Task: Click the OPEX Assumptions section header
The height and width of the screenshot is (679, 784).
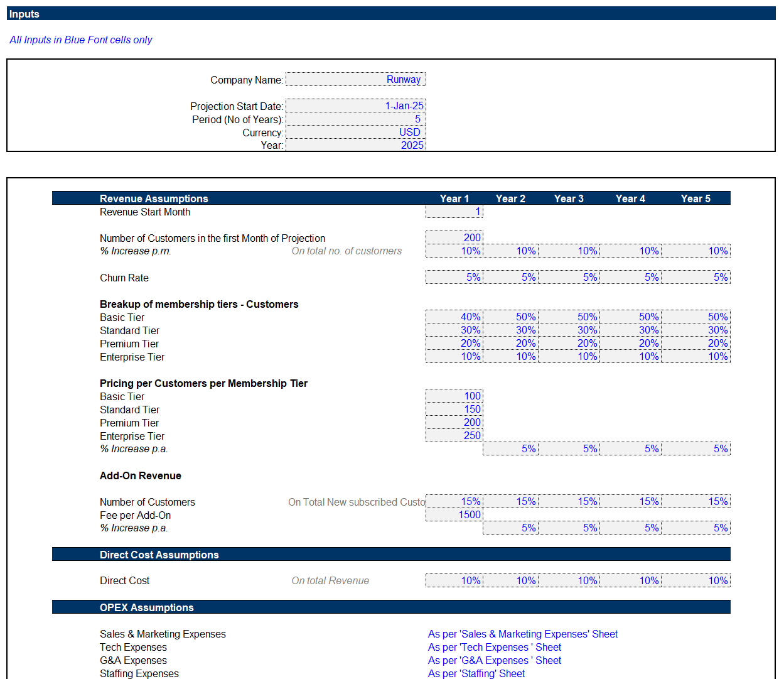Action: click(x=147, y=607)
